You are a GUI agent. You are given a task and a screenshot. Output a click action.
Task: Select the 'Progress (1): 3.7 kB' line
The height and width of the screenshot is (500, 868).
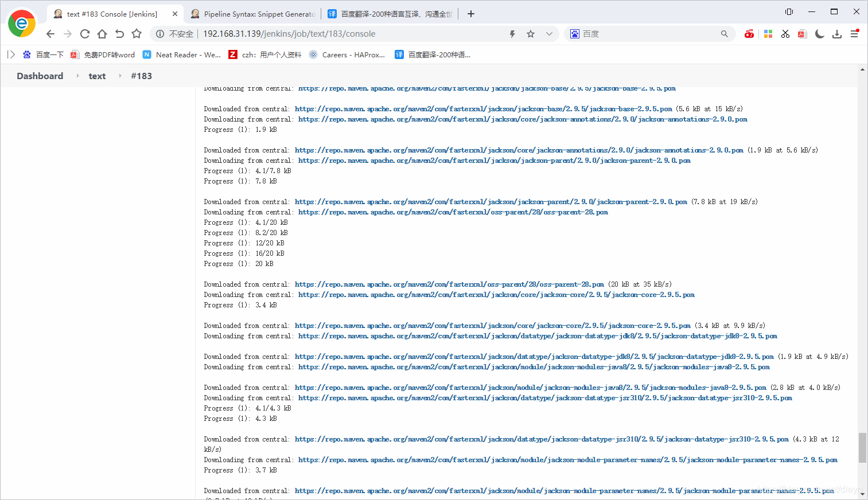pos(240,470)
